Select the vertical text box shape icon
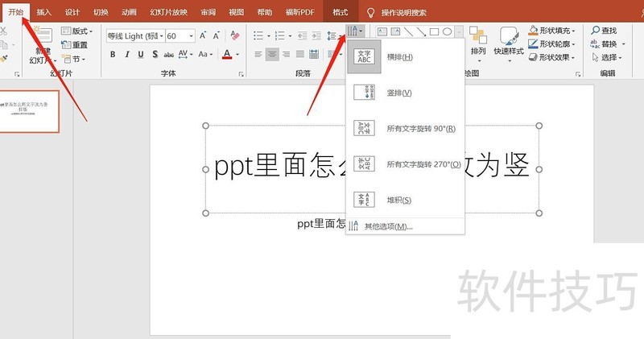 pyautogui.click(x=395, y=31)
